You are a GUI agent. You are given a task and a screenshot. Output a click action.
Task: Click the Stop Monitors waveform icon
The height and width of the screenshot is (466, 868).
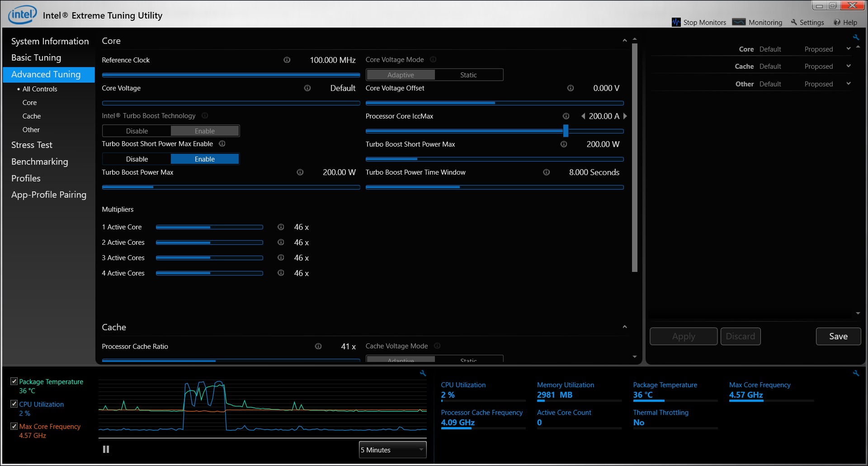click(676, 22)
